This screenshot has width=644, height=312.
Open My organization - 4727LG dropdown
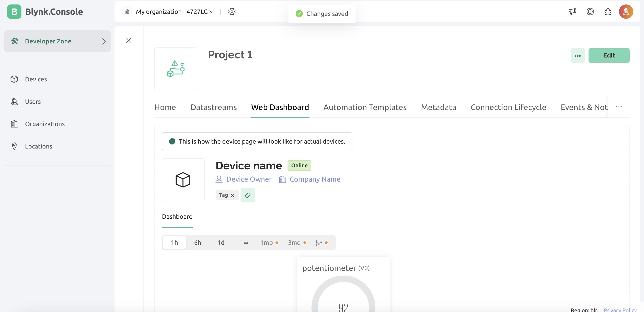point(175,12)
